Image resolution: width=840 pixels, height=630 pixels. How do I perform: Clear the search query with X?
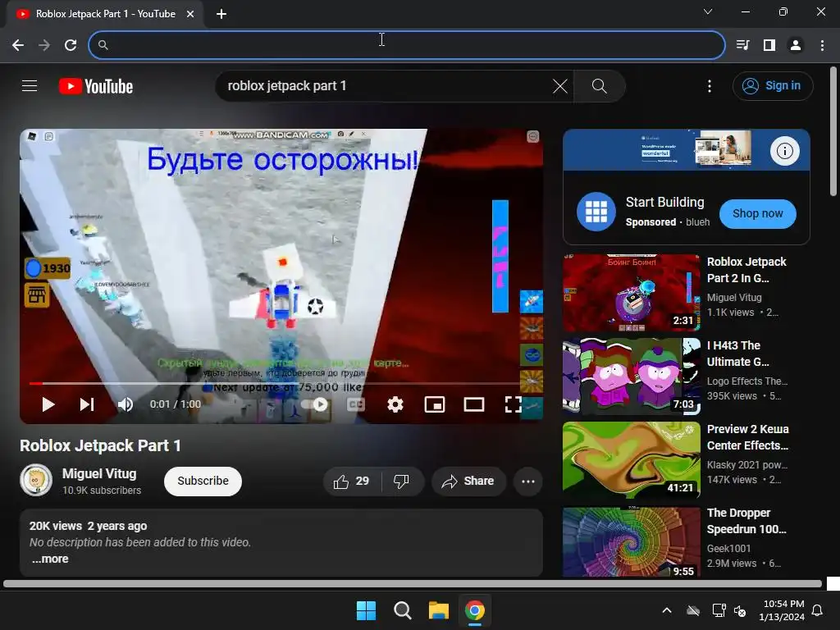pyautogui.click(x=559, y=86)
